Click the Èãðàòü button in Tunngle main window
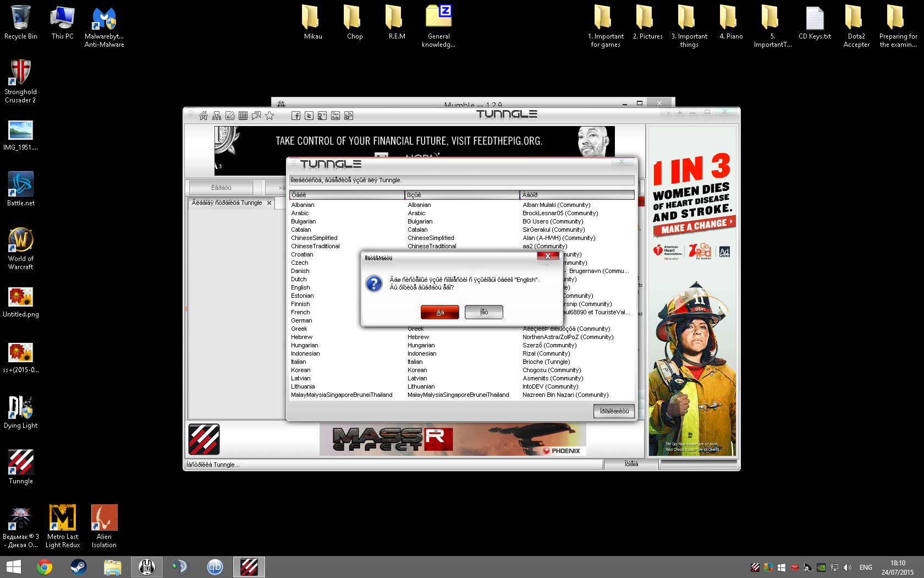924x578 pixels. click(x=221, y=188)
